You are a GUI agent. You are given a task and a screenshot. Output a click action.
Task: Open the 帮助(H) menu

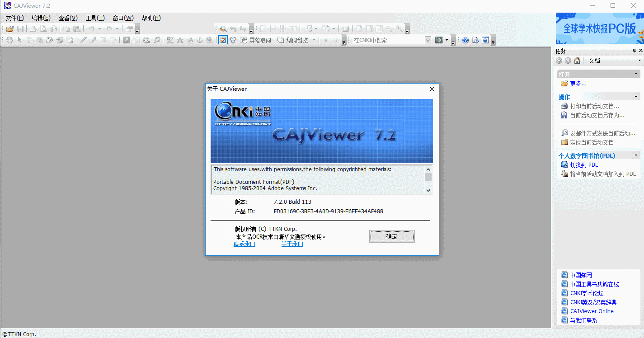pos(151,18)
